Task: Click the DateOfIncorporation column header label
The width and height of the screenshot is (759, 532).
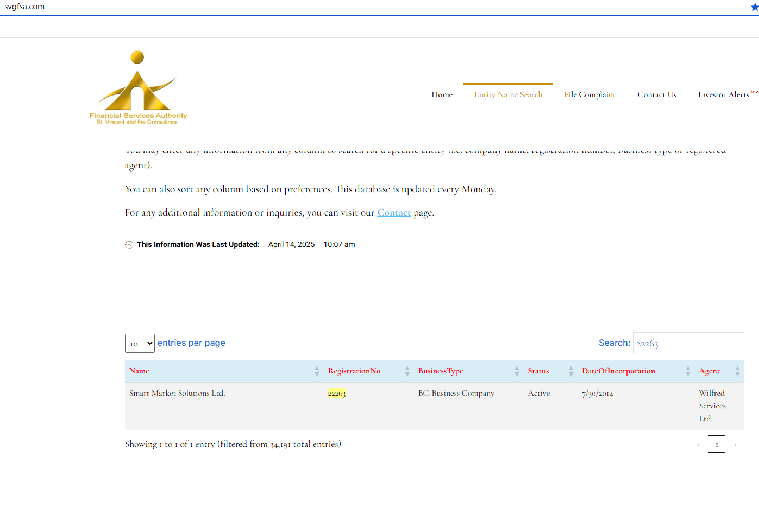Action: (x=619, y=371)
